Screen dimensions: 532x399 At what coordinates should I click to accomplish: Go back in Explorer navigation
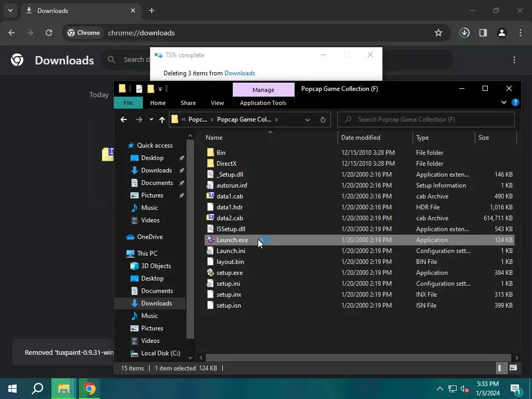click(124, 119)
